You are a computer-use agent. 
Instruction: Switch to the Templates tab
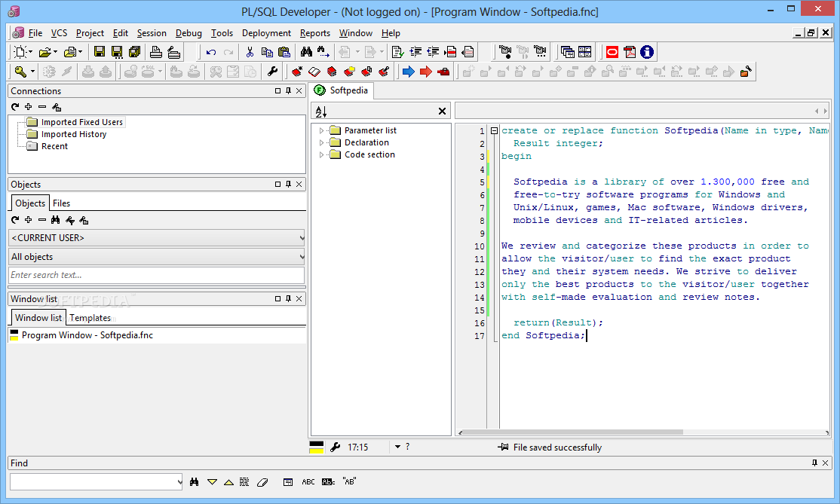(90, 317)
